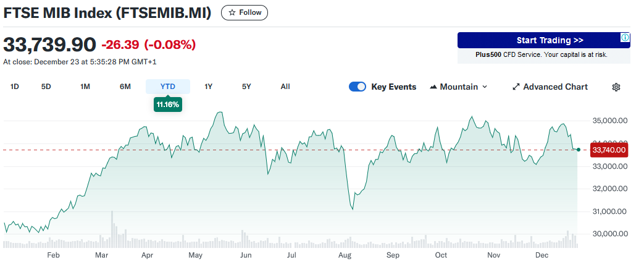Click the 33,740.00 price marker label
The width and height of the screenshot is (644, 269).
tap(609, 150)
